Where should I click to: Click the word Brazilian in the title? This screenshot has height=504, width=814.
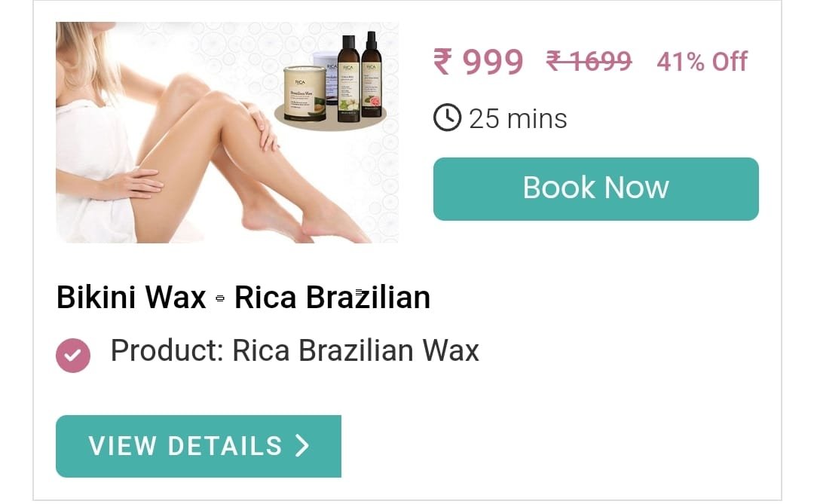click(x=368, y=298)
